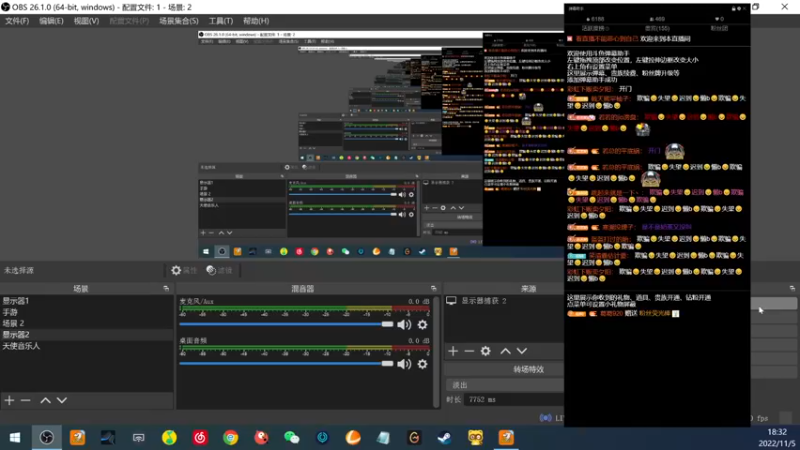Open selected source properties gear

click(486, 351)
